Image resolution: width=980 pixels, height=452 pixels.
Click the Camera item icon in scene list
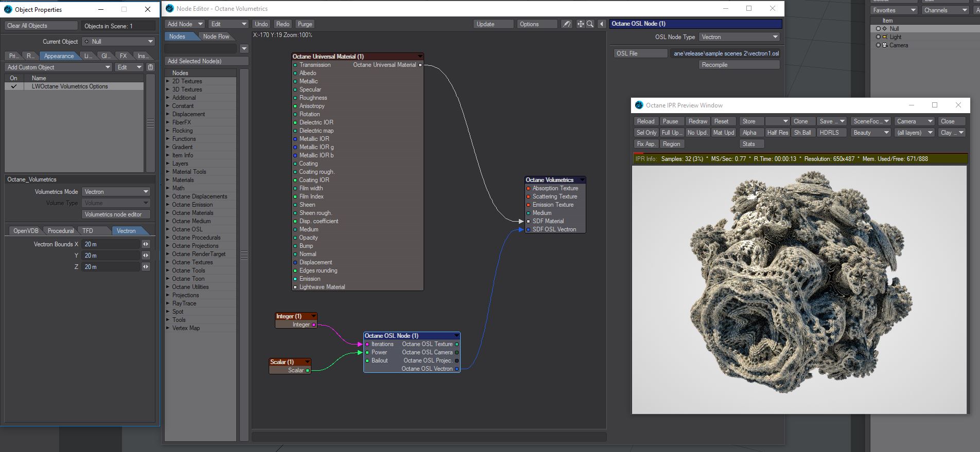coord(884,45)
